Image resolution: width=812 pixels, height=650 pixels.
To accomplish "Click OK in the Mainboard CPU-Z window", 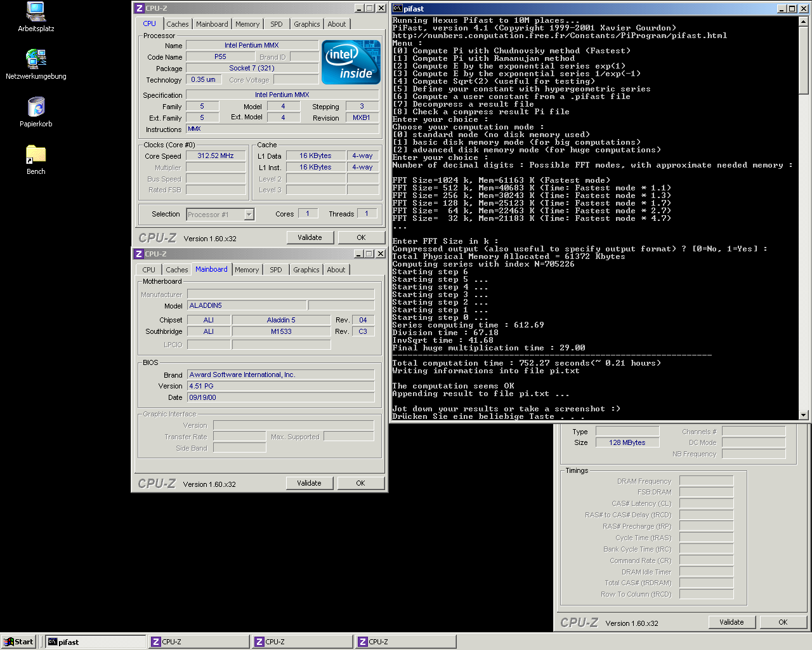I will point(360,483).
